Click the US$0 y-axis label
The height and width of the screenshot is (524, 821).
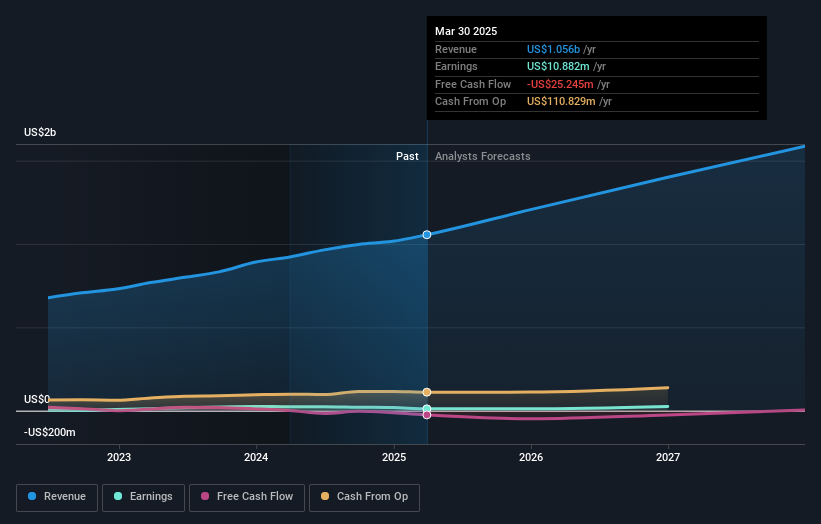tap(37, 399)
